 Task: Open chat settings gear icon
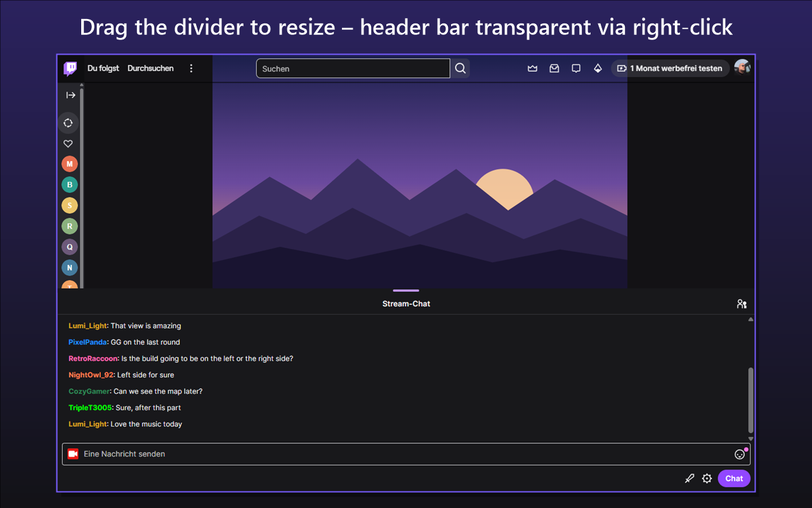point(707,479)
